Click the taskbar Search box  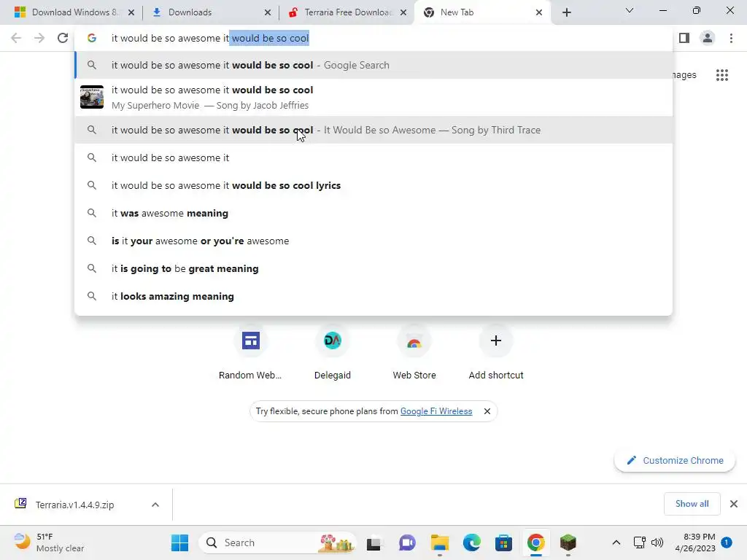point(277,542)
